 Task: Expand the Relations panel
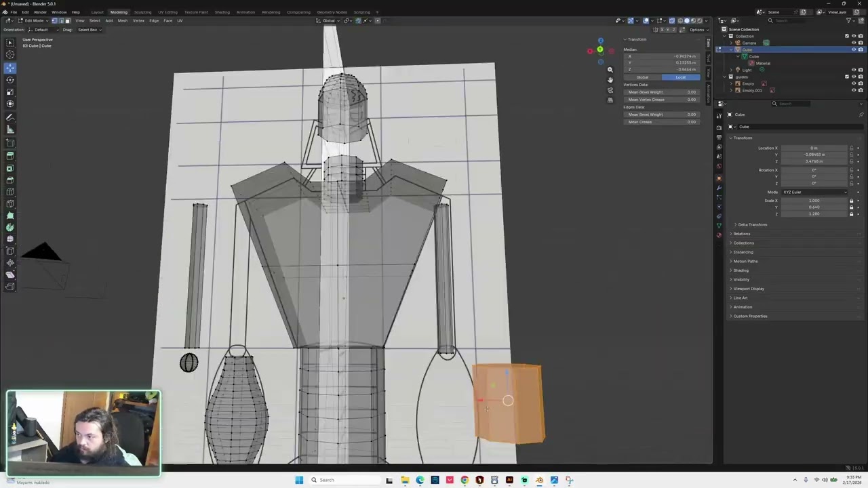point(742,234)
